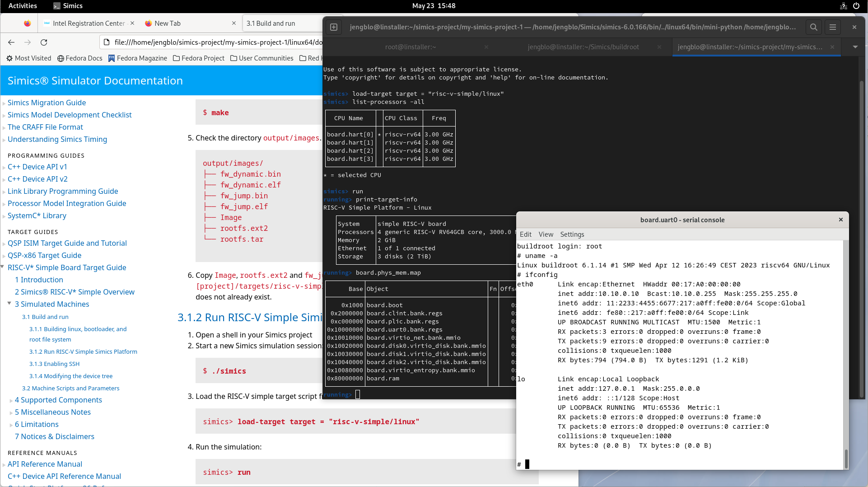Screen dimensions: 868x487
Task: Close the serial console window
Action: 840,220
